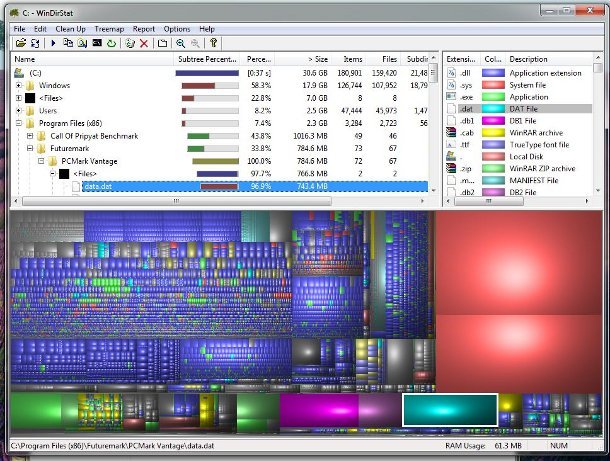Open the Edit menu
Image resolution: width=610 pixels, height=461 pixels.
point(40,29)
